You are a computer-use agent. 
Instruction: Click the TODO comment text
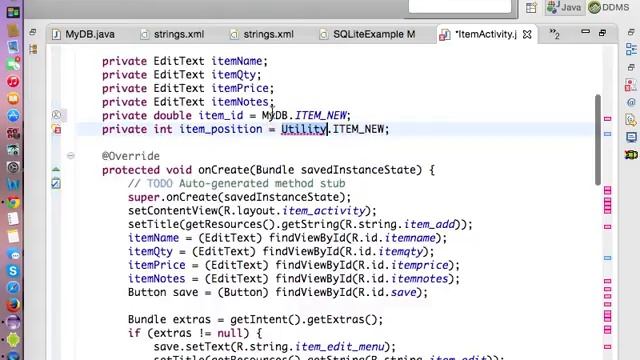click(237, 184)
